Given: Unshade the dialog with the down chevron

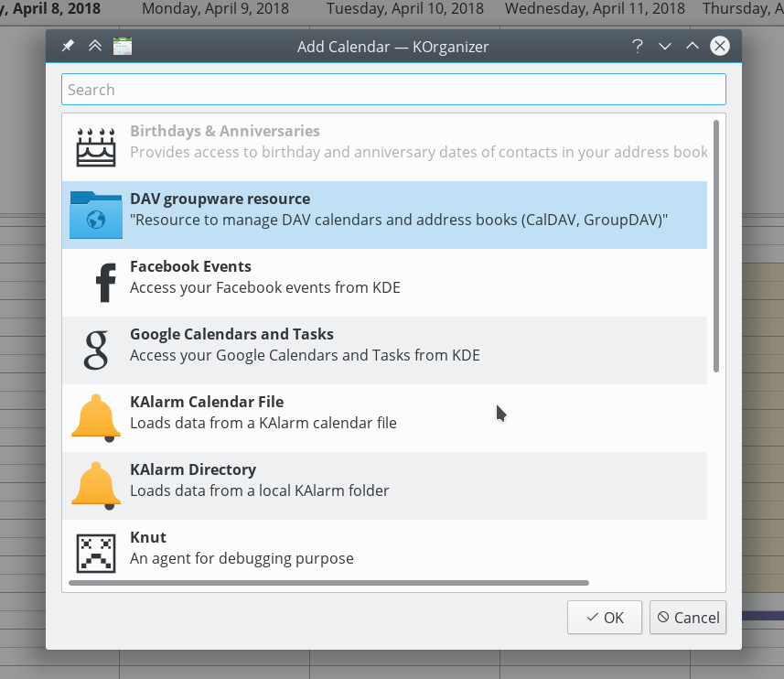Looking at the screenshot, I should (665, 45).
